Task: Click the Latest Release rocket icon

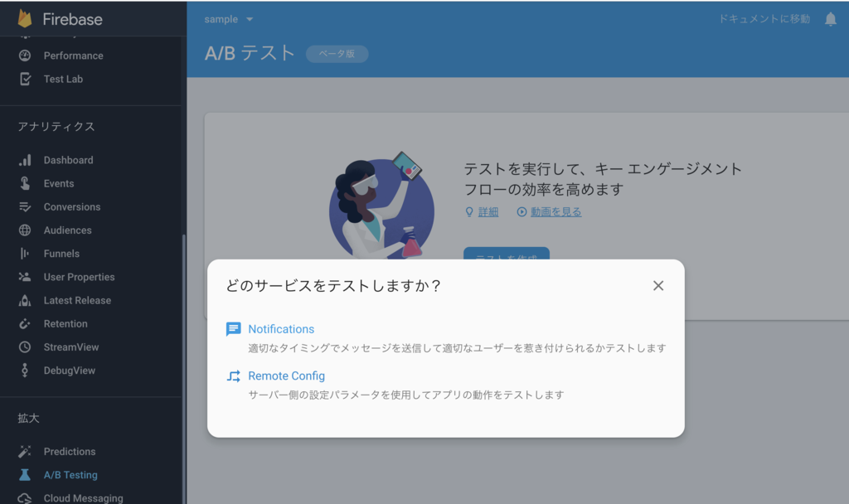Action: tap(25, 300)
